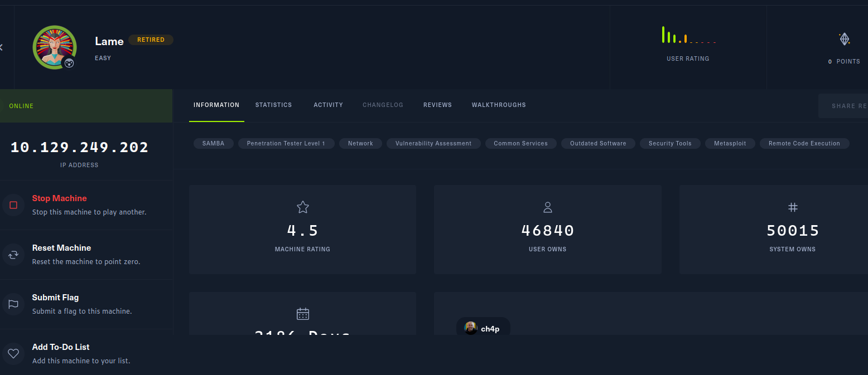Screen dimensions: 868x375
Task: Click the Add To-Do List heart icon
Action: pyautogui.click(x=13, y=354)
